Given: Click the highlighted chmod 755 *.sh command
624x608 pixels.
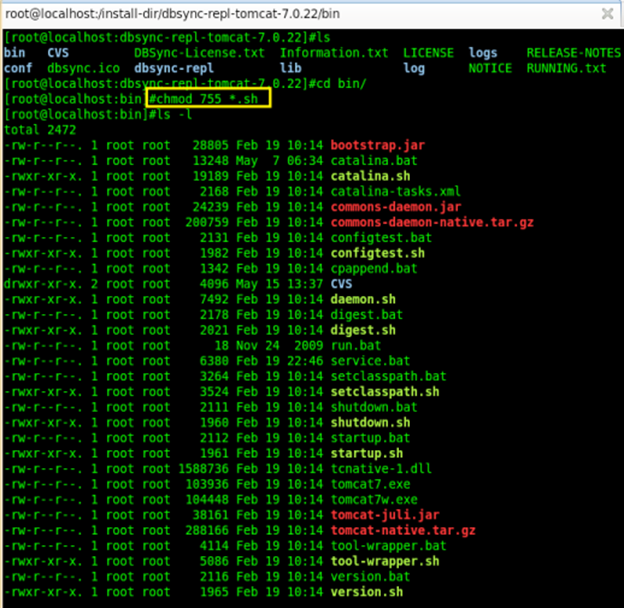Looking at the screenshot, I should point(208,99).
